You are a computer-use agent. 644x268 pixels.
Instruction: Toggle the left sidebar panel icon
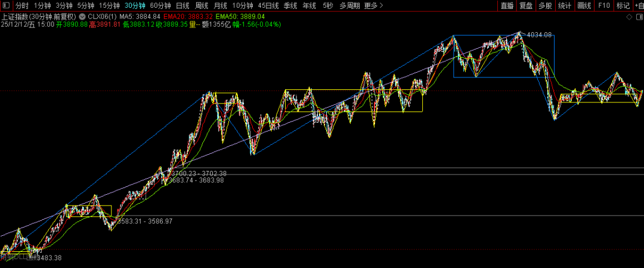[x=6, y=6]
